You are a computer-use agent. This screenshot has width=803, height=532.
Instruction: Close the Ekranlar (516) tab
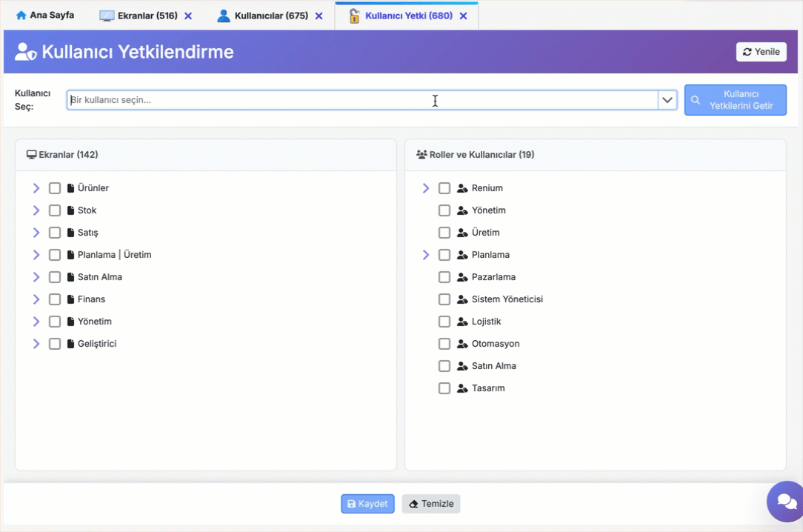click(x=188, y=16)
